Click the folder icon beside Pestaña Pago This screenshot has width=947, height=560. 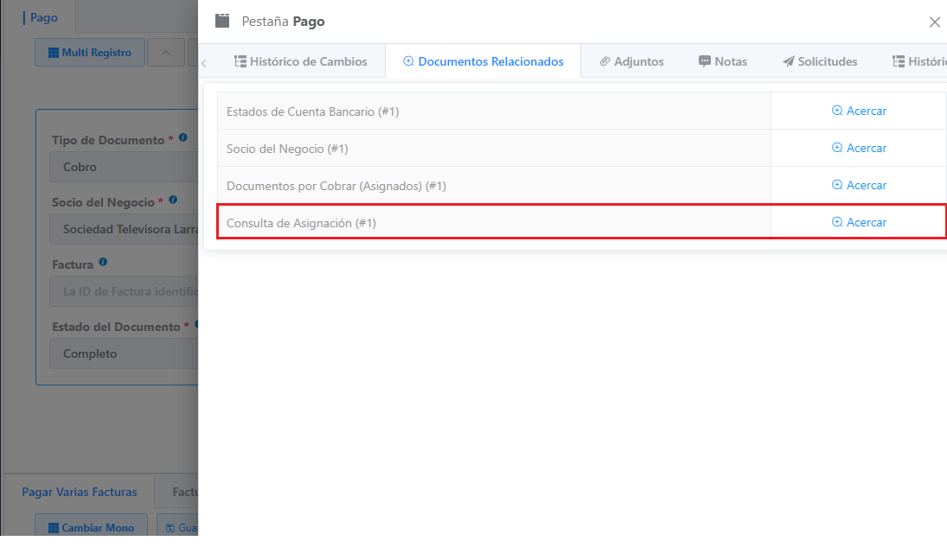(222, 21)
